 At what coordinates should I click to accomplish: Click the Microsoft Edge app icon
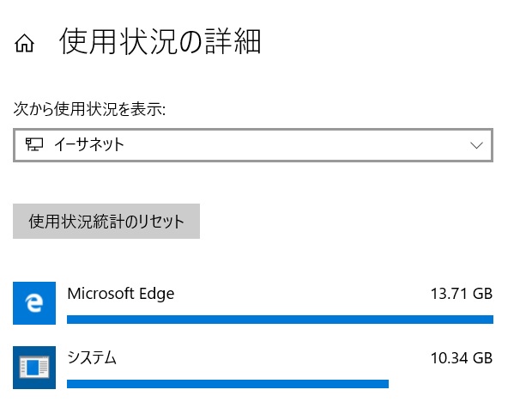click(34, 303)
